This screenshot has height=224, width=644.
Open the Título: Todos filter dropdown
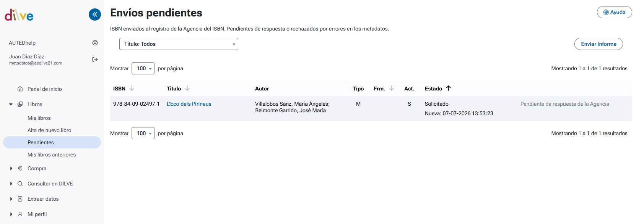coord(179,44)
